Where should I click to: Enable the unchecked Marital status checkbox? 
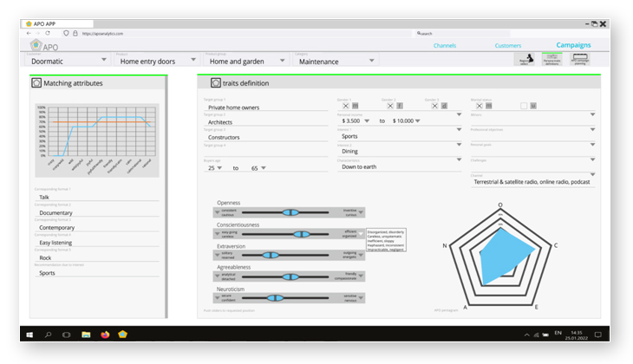click(523, 106)
